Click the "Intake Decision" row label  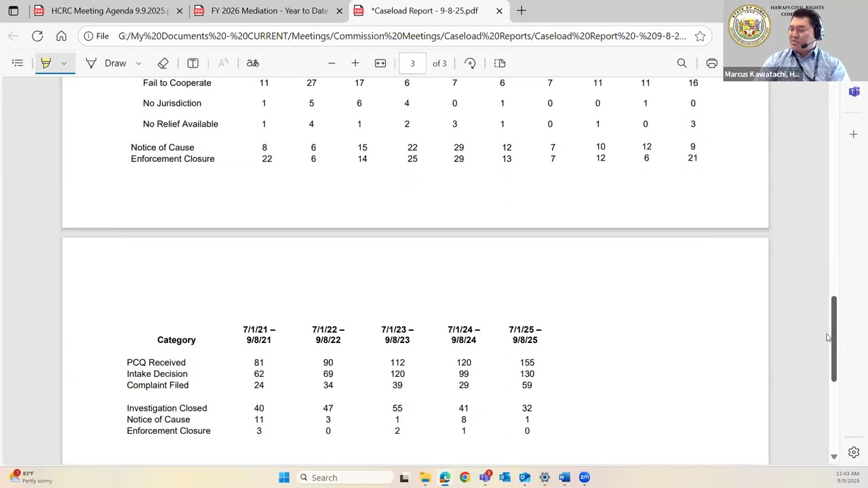157,373
